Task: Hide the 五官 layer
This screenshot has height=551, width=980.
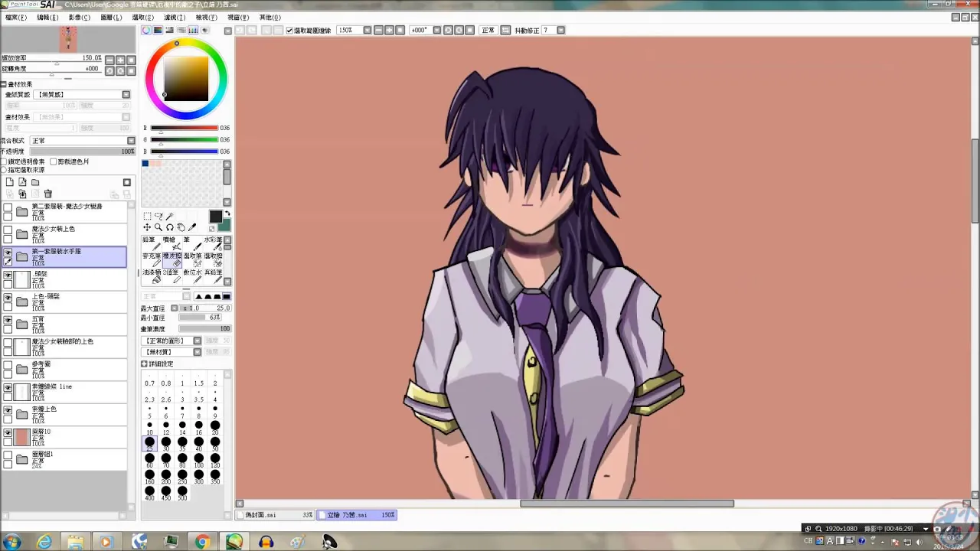Action: pos(8,321)
